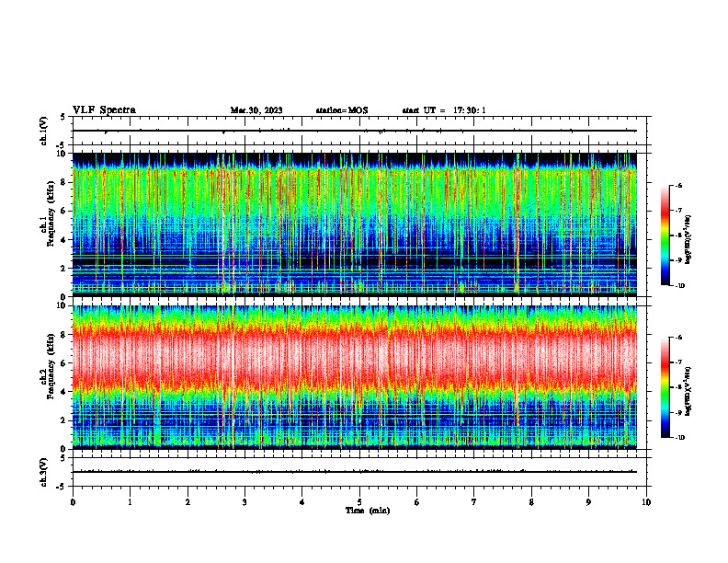This screenshot has width=728, height=563.
Task: Click the "Time (min)" x-axis label
Action: coord(368,511)
